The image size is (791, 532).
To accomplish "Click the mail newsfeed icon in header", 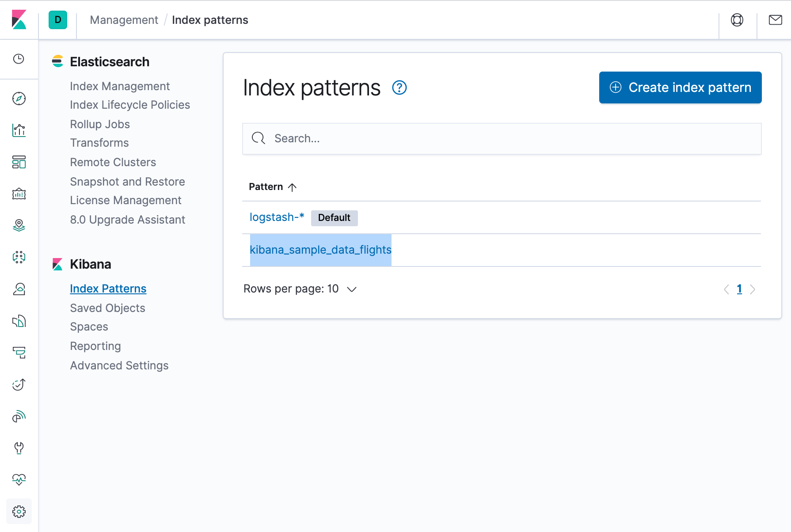I will pos(775,20).
